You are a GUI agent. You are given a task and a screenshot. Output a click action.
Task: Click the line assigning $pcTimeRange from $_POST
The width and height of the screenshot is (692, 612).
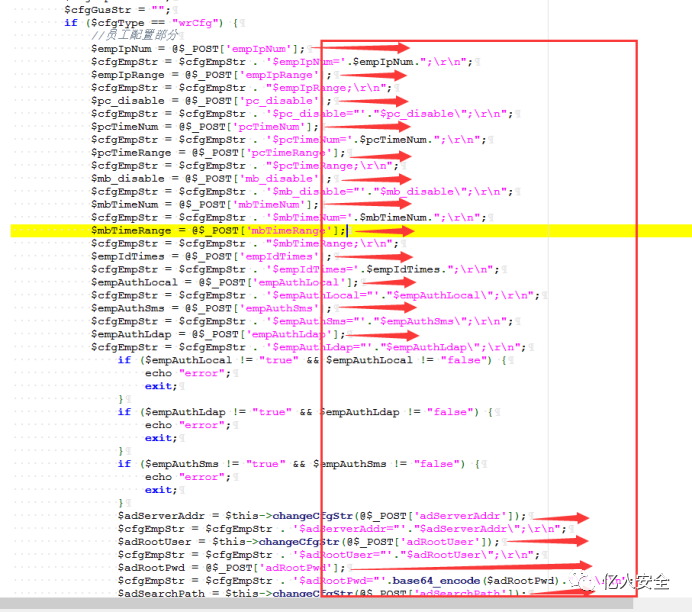pyautogui.click(x=218, y=153)
